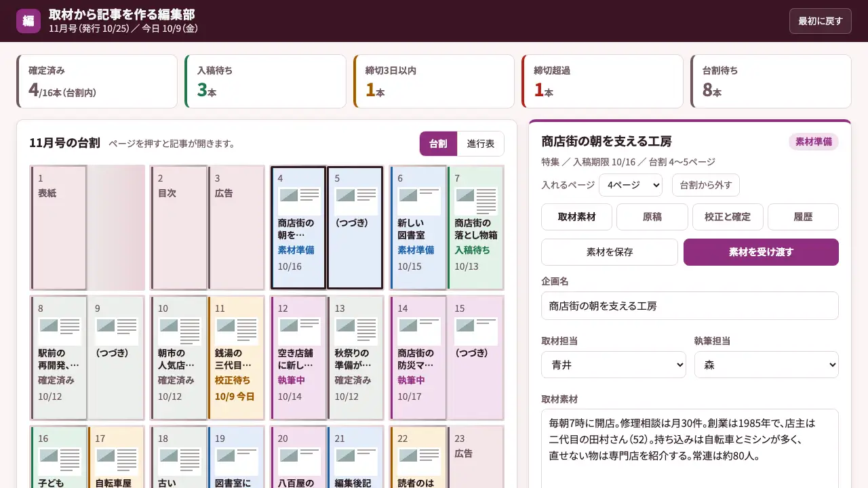Select the 新しい図書室 page 6 layout icon

tap(419, 201)
